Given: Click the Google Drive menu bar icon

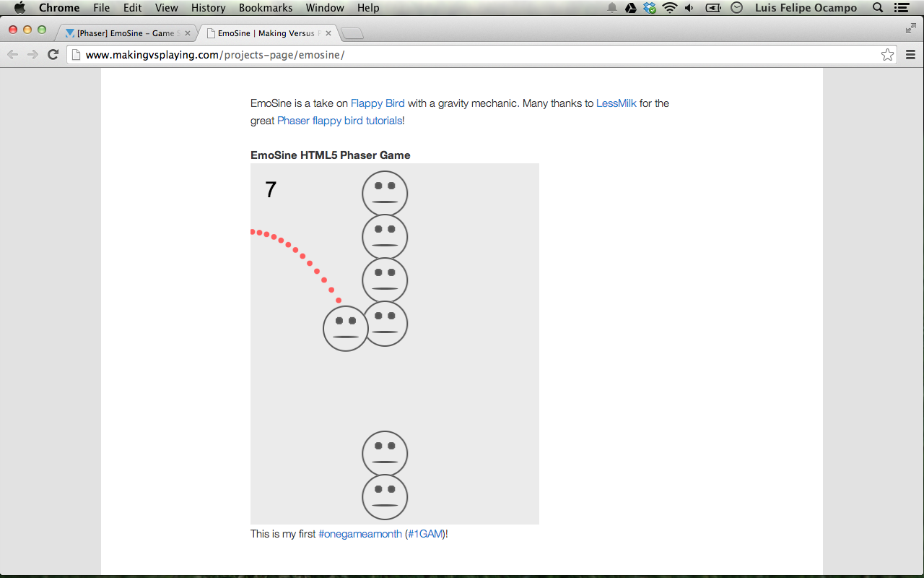Looking at the screenshot, I should [x=630, y=8].
